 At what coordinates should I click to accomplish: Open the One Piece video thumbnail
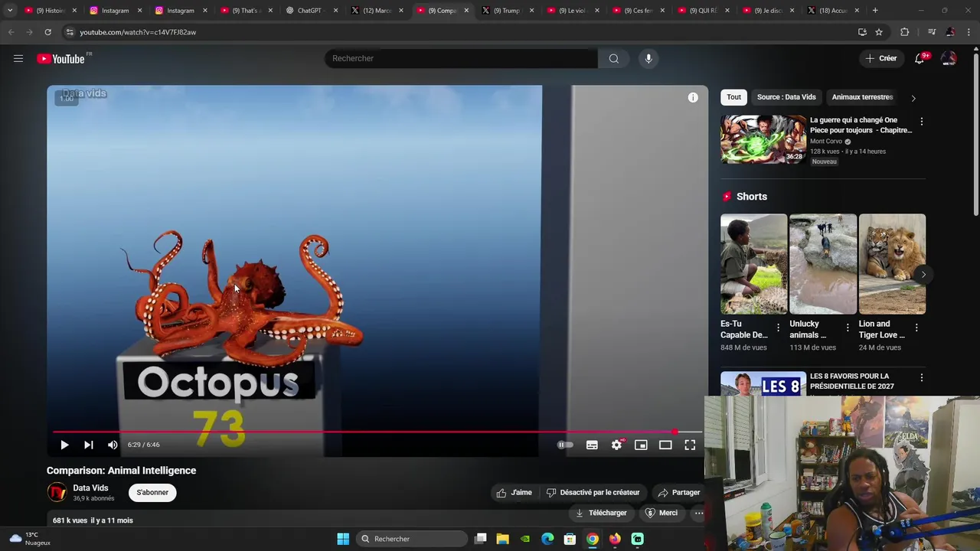click(763, 139)
